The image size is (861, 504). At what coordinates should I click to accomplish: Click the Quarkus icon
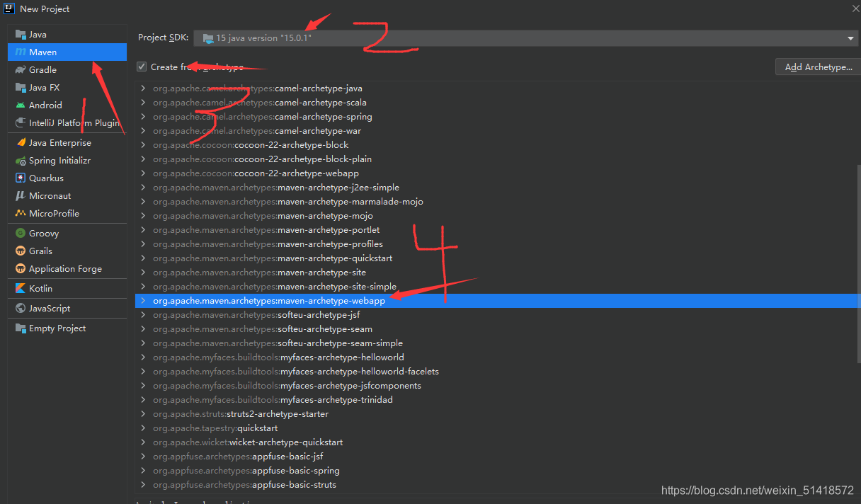click(20, 178)
